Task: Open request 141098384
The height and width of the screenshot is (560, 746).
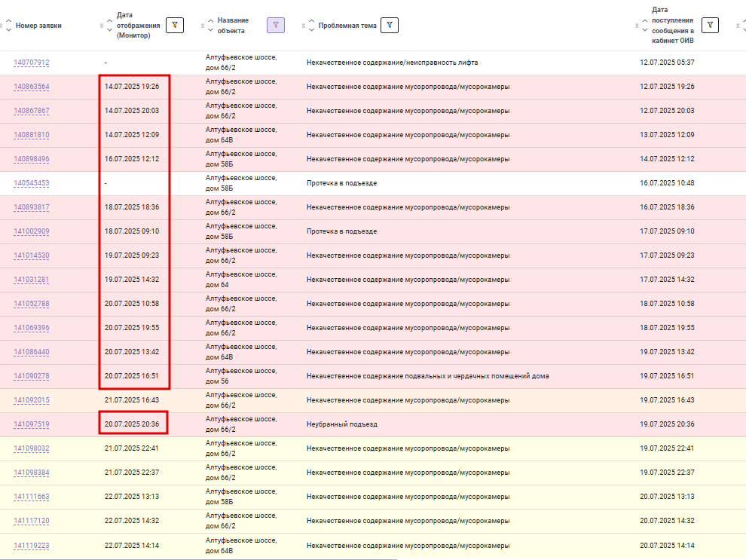Action: point(32,473)
